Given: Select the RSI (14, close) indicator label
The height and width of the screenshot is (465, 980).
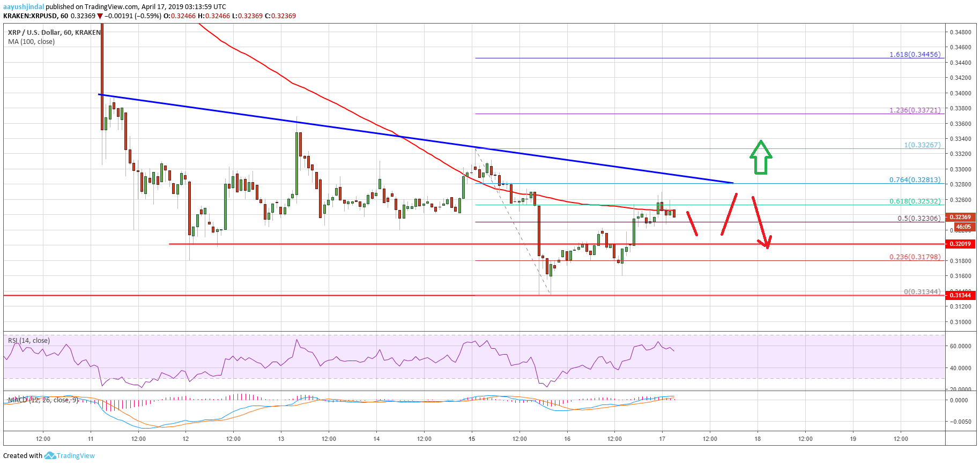Looking at the screenshot, I should [x=29, y=341].
